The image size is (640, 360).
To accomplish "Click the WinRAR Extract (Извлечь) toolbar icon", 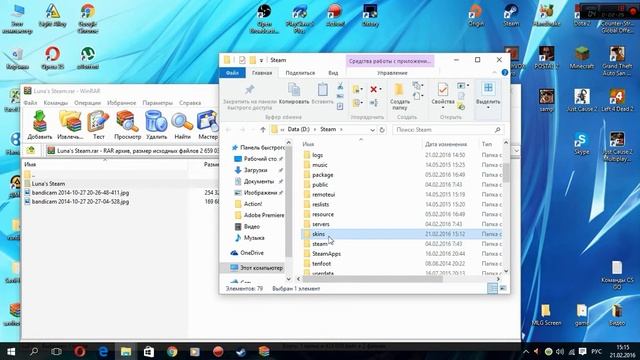I will 70,121.
